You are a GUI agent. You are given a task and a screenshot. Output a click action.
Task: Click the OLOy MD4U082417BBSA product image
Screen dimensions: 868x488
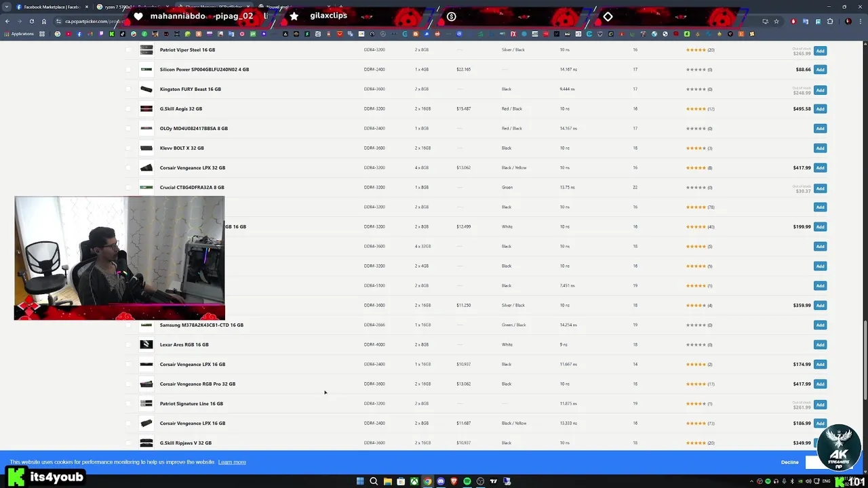[146, 128]
